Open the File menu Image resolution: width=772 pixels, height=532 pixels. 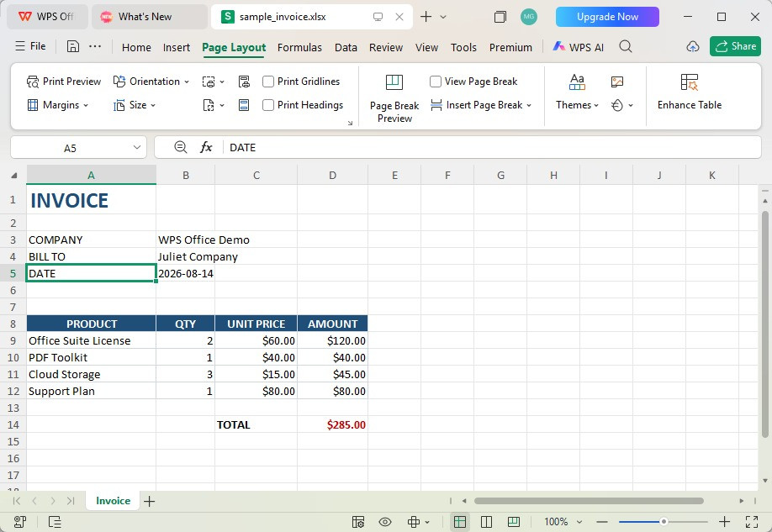point(30,46)
